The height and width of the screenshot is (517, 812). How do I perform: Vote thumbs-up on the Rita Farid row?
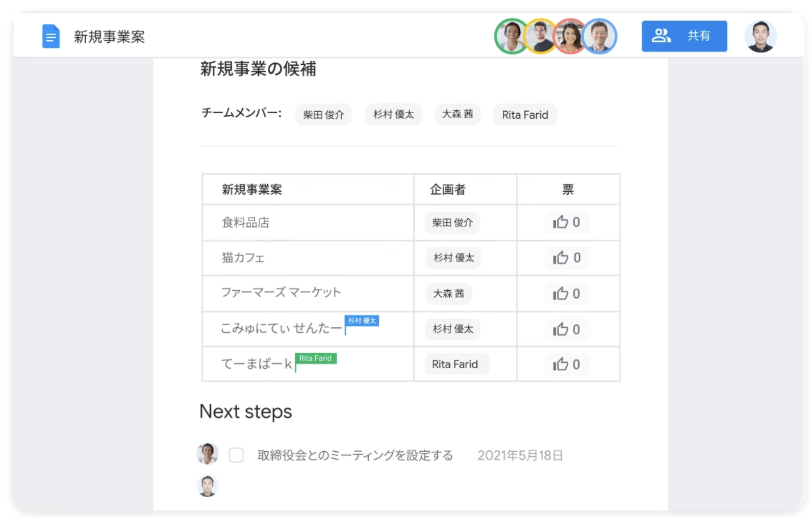click(566, 365)
